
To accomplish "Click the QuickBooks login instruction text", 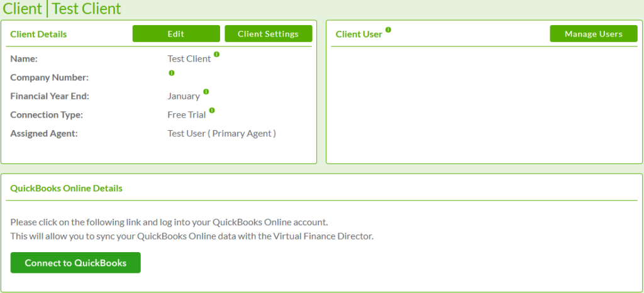I will [169, 222].
